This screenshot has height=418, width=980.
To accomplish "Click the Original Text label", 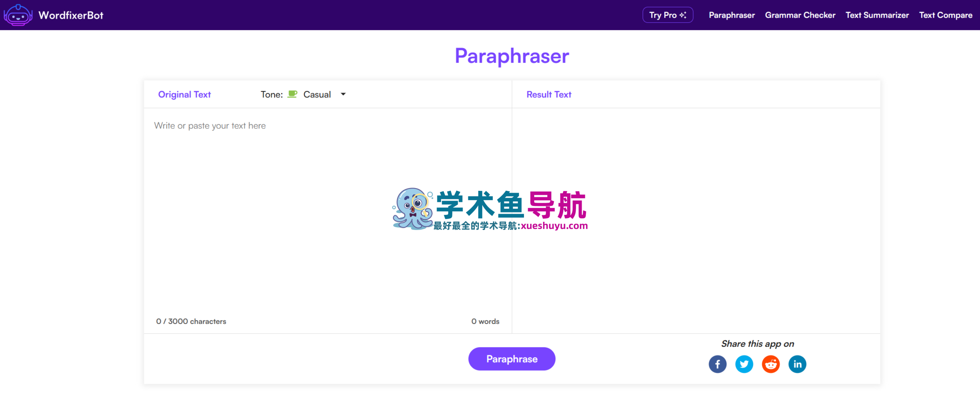I will click(x=184, y=94).
